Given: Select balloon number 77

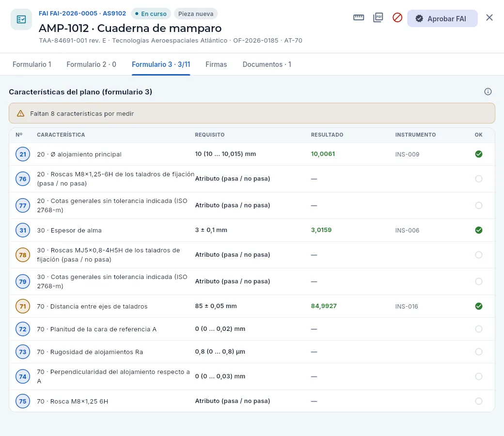Looking at the screenshot, I should (23, 205).
